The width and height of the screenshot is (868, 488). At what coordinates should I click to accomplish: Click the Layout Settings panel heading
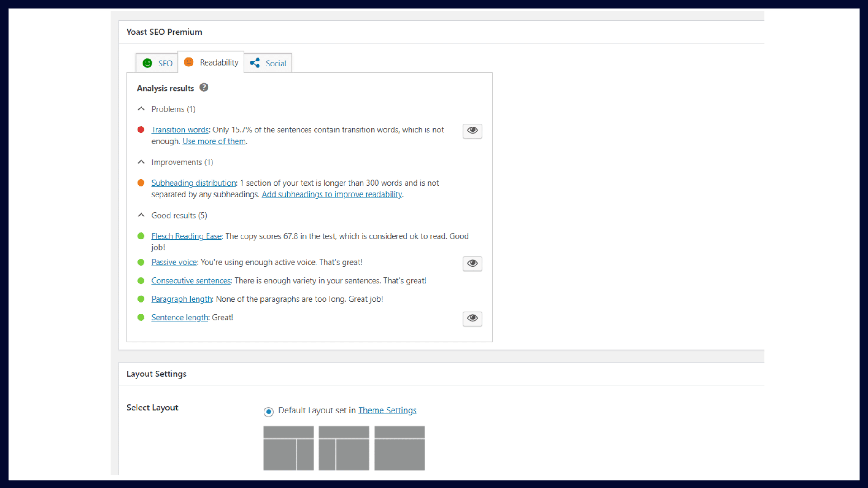click(x=156, y=374)
